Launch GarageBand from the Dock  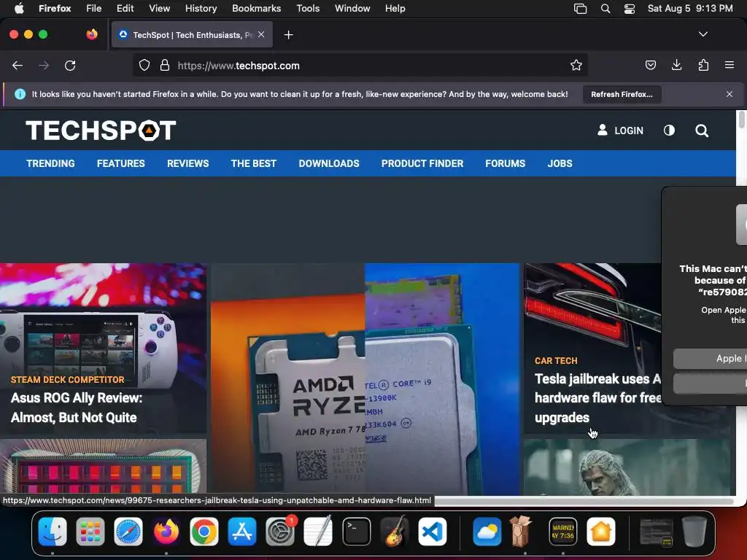click(x=394, y=532)
